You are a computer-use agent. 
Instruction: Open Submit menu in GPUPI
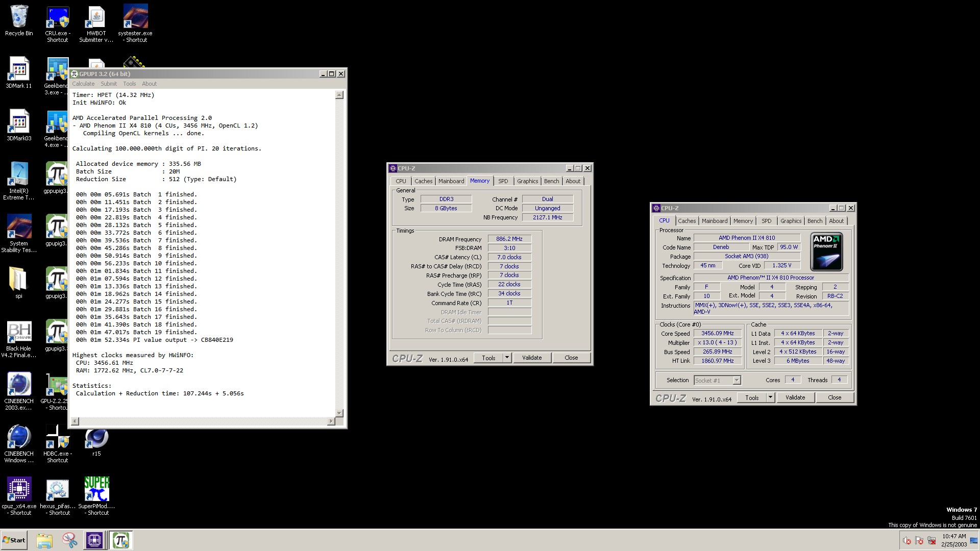point(109,84)
